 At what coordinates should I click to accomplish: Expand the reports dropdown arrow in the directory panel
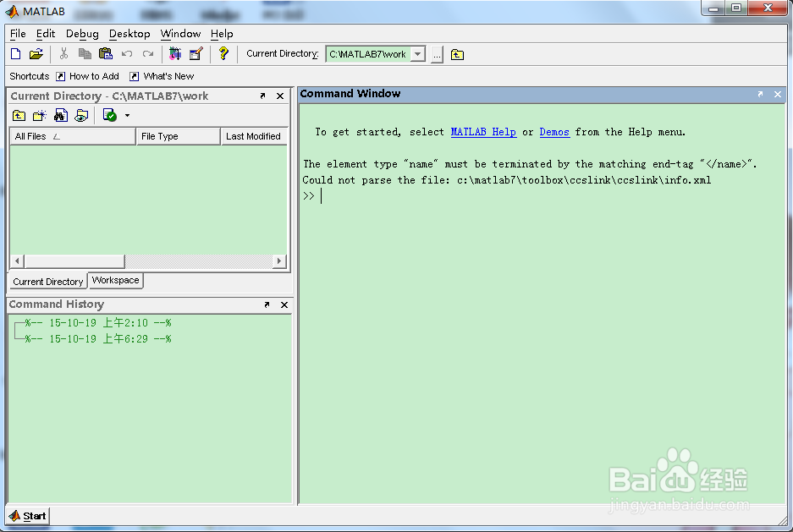[x=128, y=116]
